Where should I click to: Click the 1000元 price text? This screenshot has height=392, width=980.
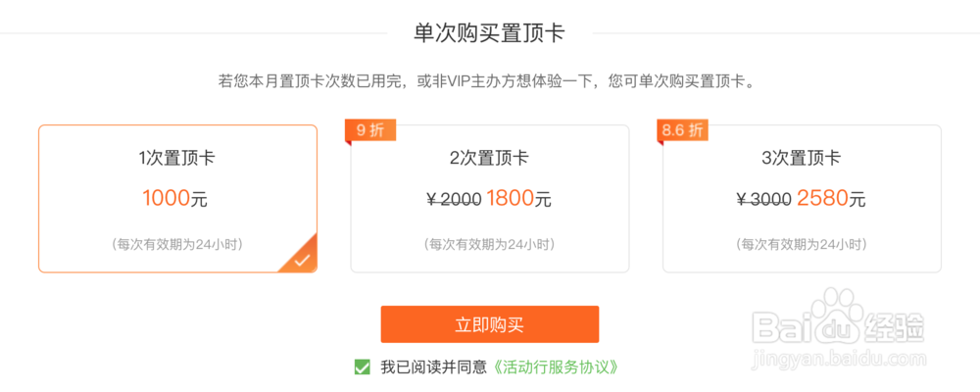[x=175, y=199]
